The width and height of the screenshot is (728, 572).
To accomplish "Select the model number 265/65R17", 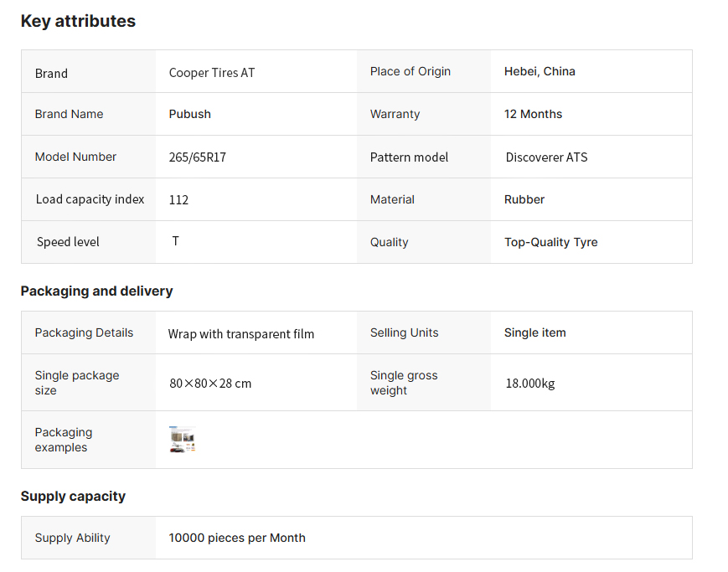I will [x=198, y=157].
